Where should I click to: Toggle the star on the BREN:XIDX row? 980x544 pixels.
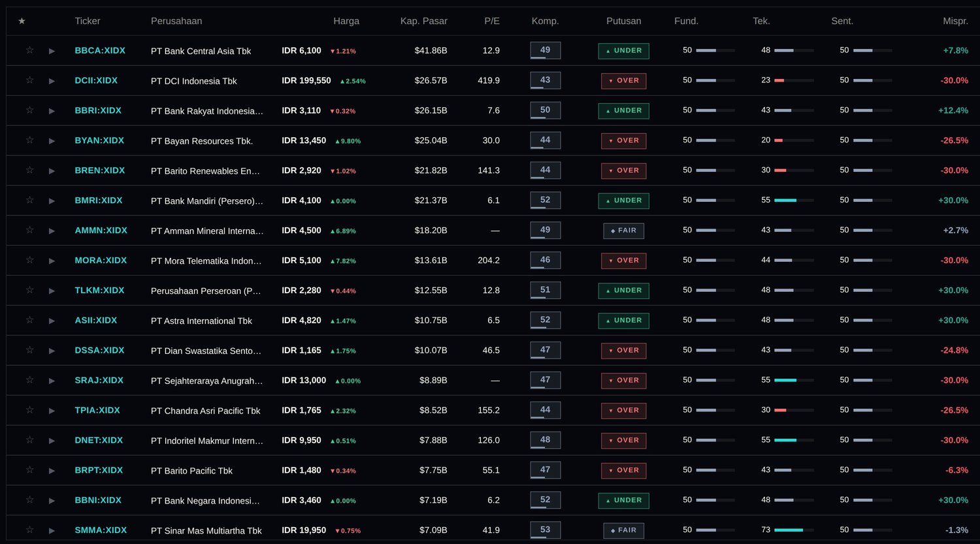(x=29, y=170)
